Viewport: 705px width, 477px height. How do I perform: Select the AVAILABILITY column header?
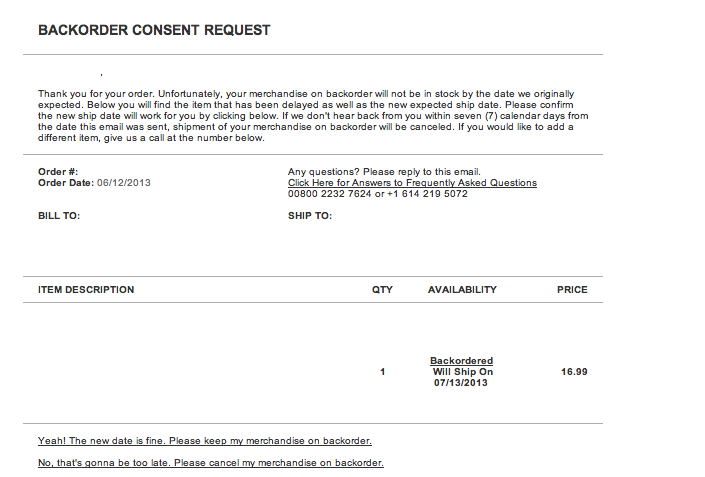[x=462, y=290]
